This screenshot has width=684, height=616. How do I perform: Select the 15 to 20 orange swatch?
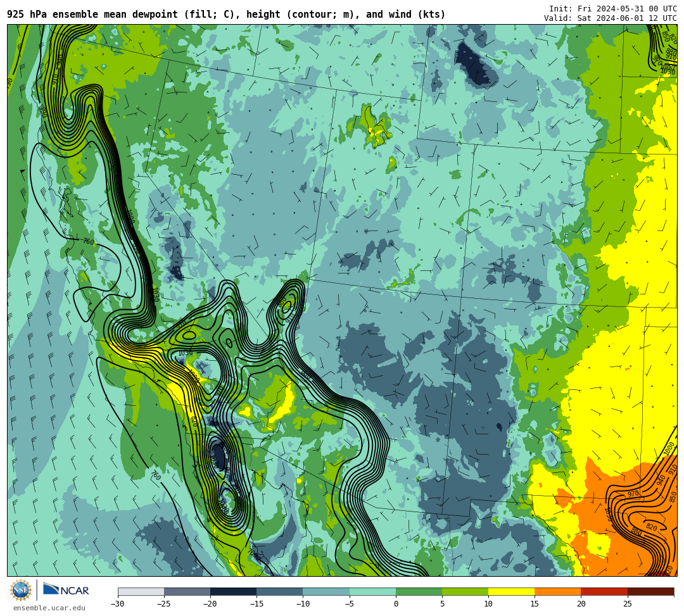558,591
